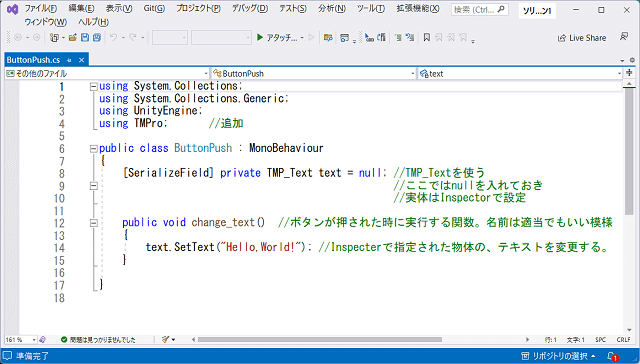Screen dimensions: 640x364
Task: Open the デバッグ(D) menu
Action: [x=250, y=9]
